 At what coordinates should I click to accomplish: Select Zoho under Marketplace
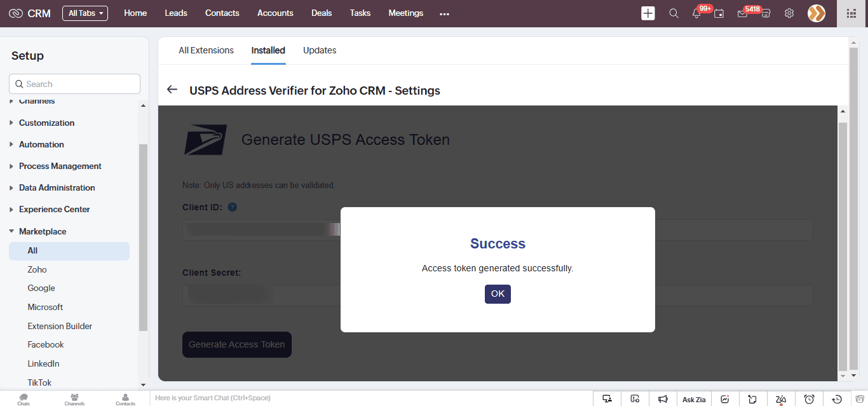pos(37,269)
